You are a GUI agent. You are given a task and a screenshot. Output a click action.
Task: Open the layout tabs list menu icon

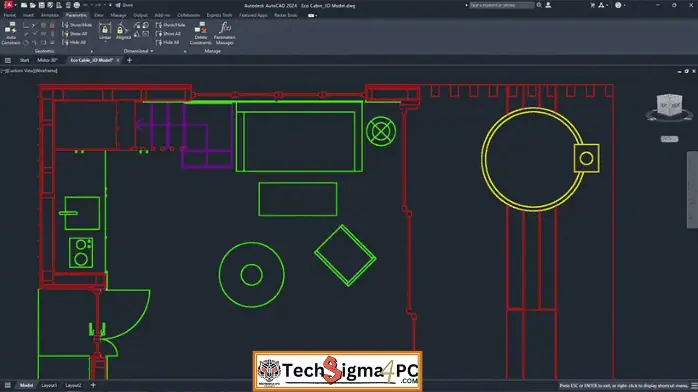tap(8, 385)
